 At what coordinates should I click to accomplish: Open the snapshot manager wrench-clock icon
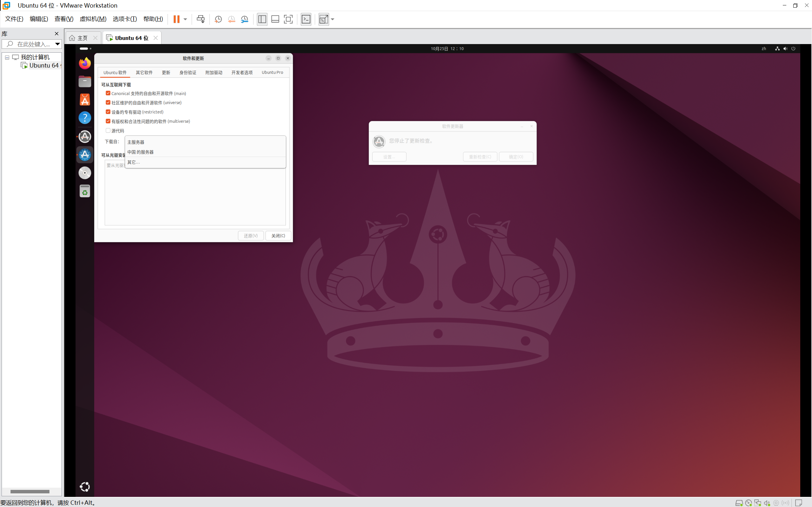coord(245,19)
